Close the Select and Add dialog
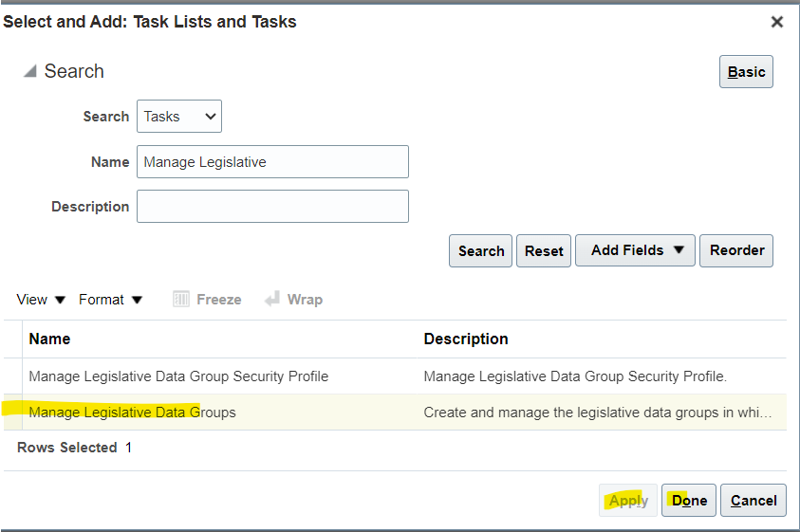This screenshot has width=800, height=532. point(776,22)
